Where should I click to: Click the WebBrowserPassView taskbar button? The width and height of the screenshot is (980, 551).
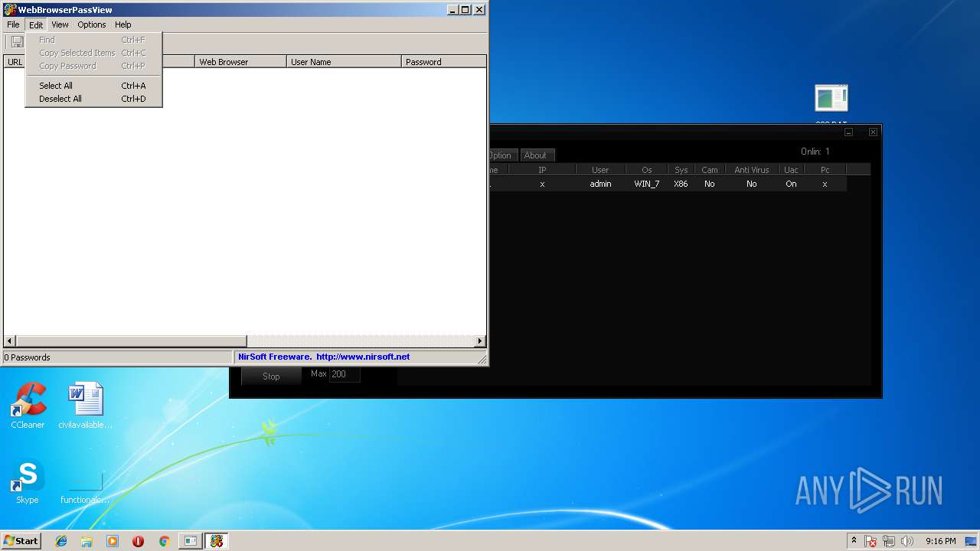point(217,541)
